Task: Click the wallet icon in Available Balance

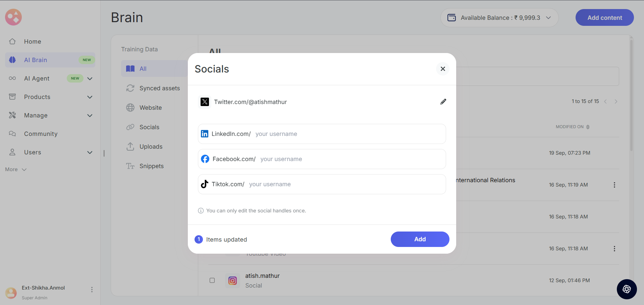Action: (451, 18)
